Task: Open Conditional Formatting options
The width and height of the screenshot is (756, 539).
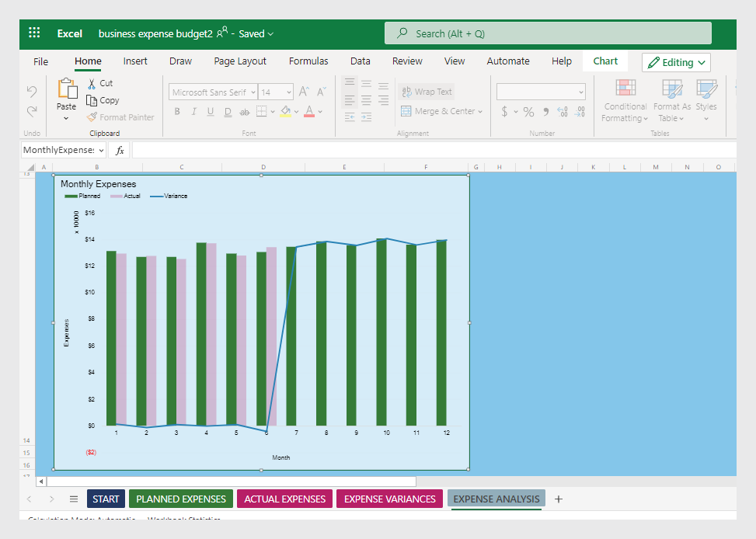Action: [625, 102]
